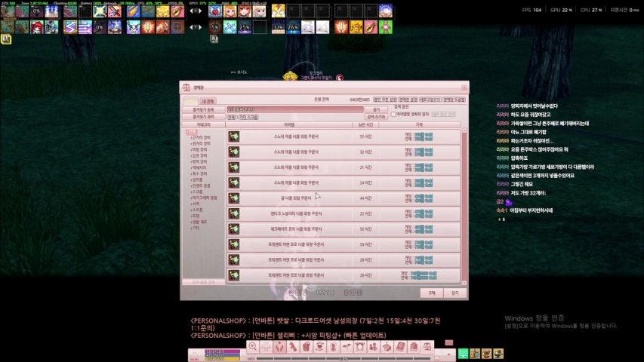Select the listing row with 32 시간 left
The width and height of the screenshot is (644, 362).
[343, 152]
